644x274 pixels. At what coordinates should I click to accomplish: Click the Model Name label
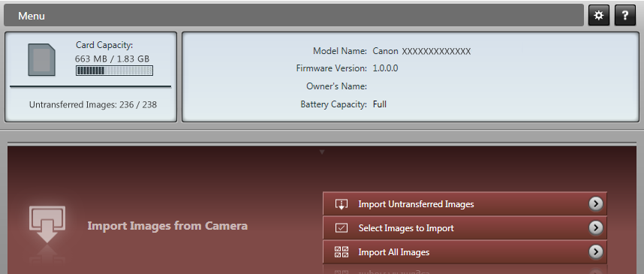click(x=340, y=51)
